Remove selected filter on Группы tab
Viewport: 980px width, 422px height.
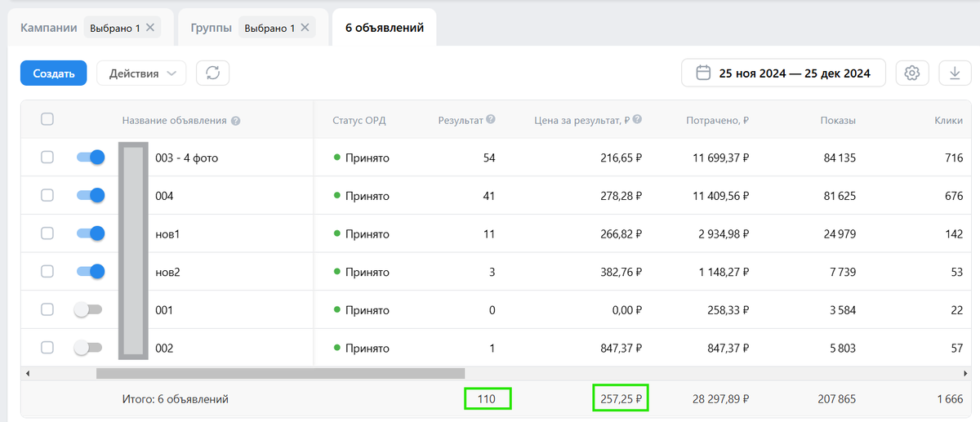(305, 28)
